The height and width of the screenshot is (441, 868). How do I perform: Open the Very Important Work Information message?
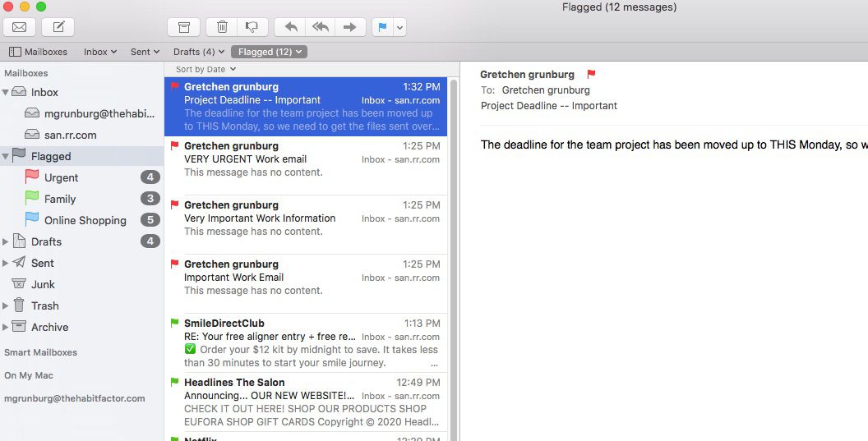(x=306, y=225)
